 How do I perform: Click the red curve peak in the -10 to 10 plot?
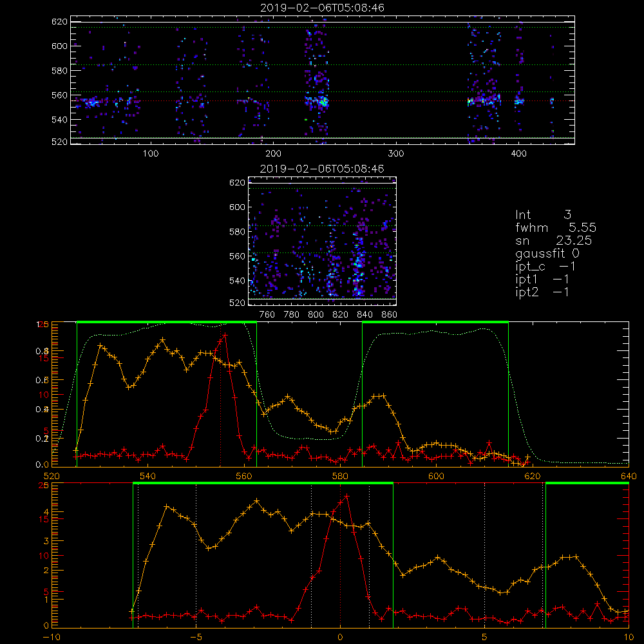pyautogui.click(x=347, y=496)
